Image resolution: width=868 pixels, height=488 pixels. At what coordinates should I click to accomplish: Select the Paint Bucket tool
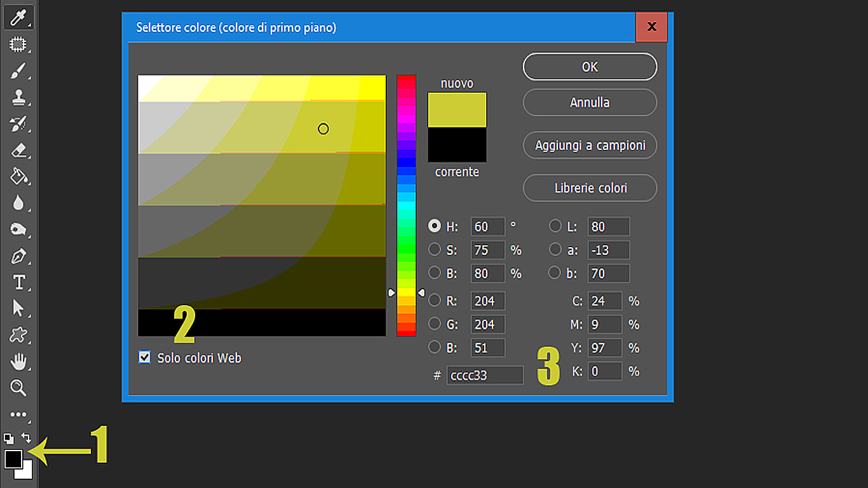(x=18, y=177)
